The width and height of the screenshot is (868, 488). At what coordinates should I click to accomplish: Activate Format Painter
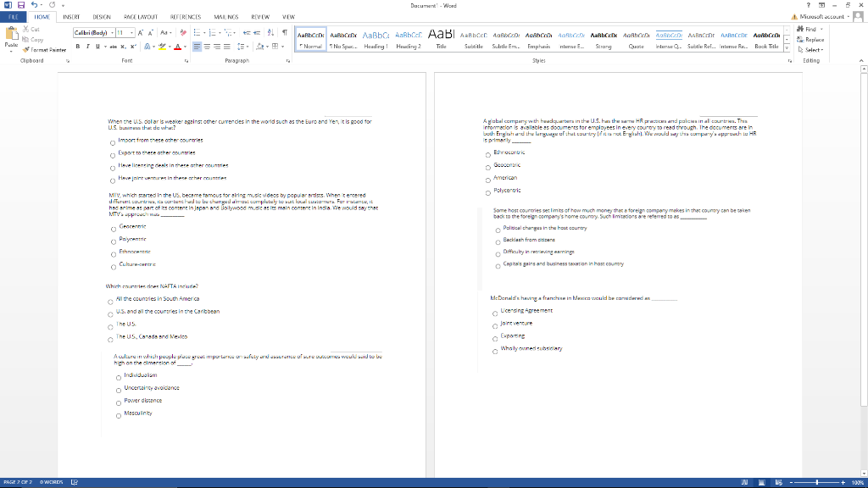pyautogui.click(x=44, y=50)
